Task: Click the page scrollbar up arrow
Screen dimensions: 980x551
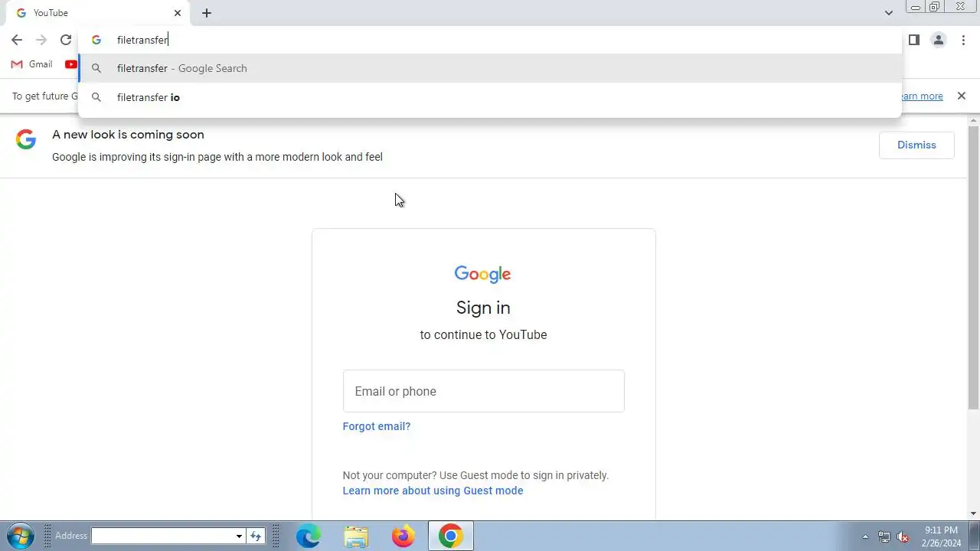Action: [974, 121]
